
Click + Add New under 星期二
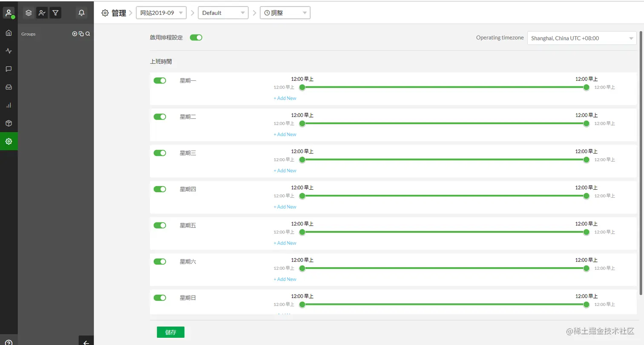tap(285, 134)
